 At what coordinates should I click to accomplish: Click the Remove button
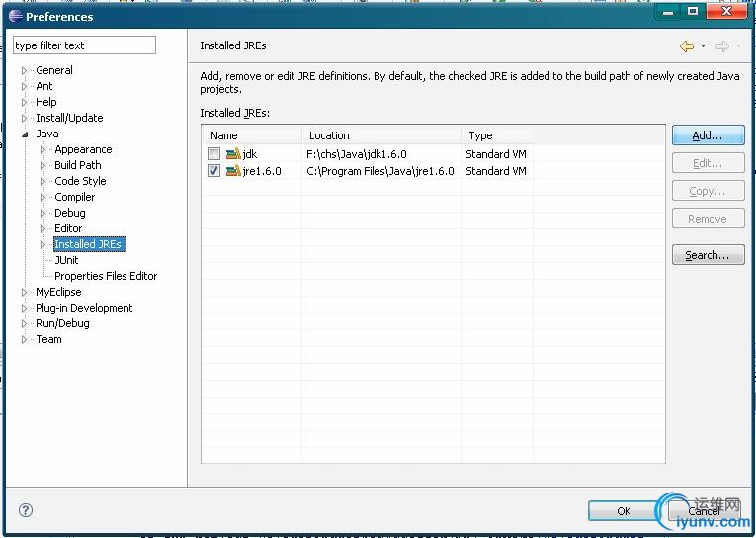pos(708,219)
